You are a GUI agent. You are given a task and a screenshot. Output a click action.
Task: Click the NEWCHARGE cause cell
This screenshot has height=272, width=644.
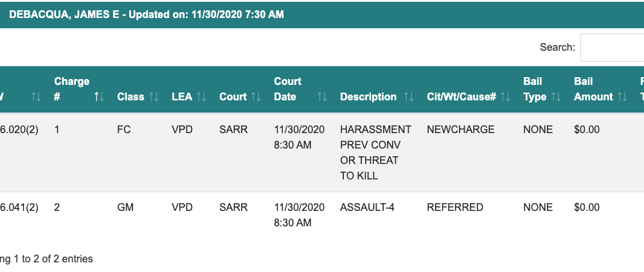[x=460, y=130]
